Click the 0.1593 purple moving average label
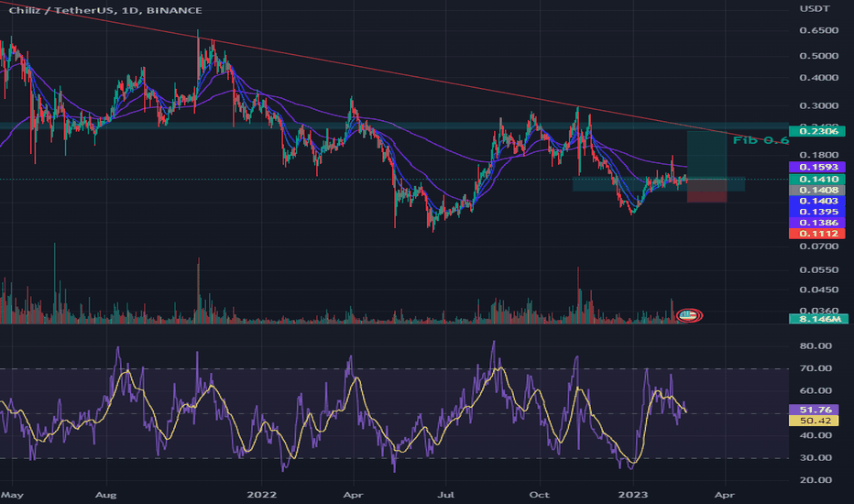 pyautogui.click(x=817, y=168)
